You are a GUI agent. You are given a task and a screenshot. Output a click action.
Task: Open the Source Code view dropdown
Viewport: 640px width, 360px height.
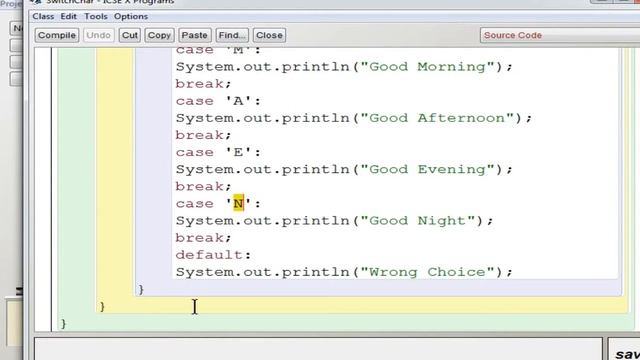[560, 35]
